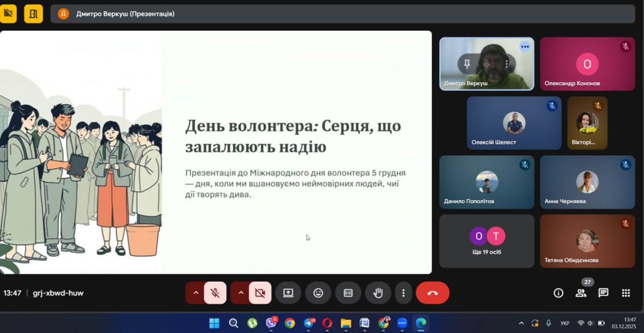Click Тетяна Обидєннова's participant tile

coord(587,241)
